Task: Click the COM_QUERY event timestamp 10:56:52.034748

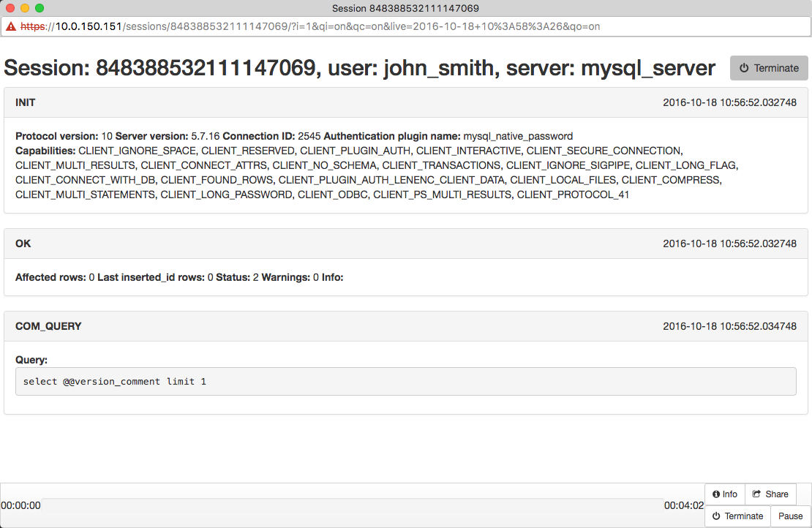Action: [729, 326]
